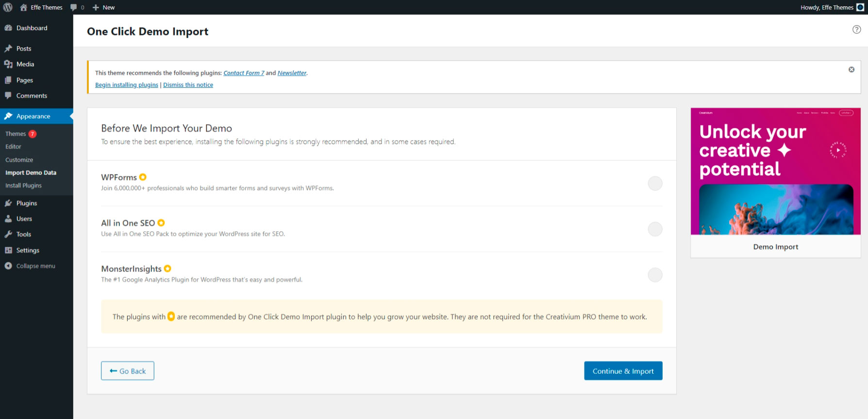
Task: Click the Creativium demo preview thumbnail
Action: pyautogui.click(x=775, y=171)
